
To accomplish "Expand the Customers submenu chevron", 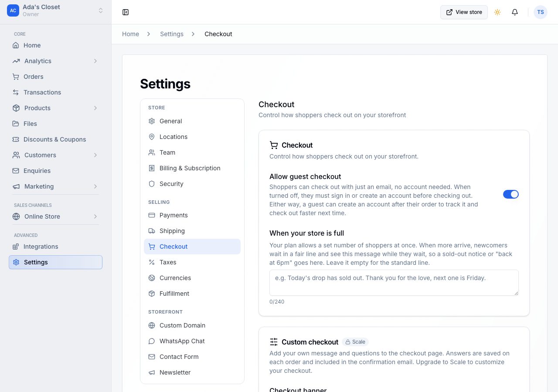I will 95,155.
